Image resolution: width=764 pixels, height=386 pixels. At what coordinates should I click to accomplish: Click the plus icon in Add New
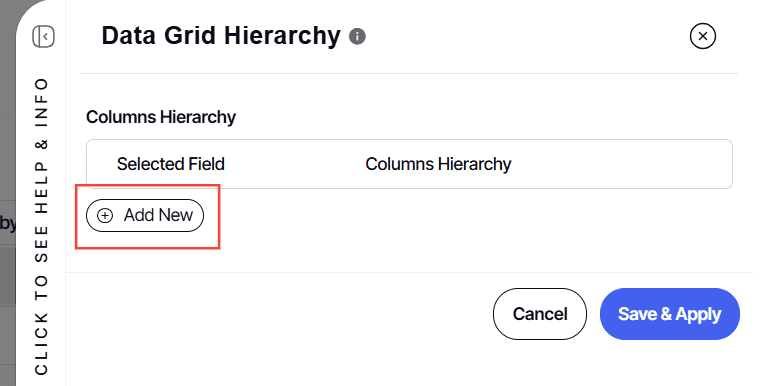pyautogui.click(x=105, y=215)
